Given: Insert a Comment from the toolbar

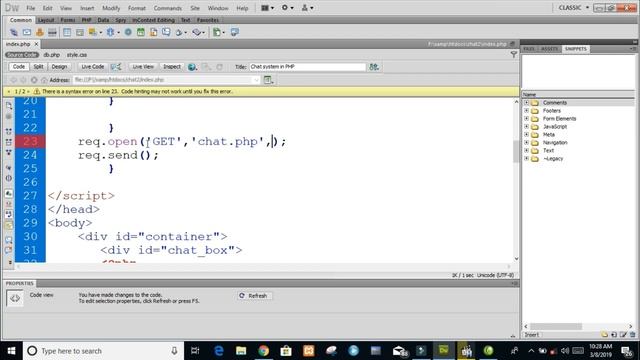Looking at the screenshot, I should [166, 32].
